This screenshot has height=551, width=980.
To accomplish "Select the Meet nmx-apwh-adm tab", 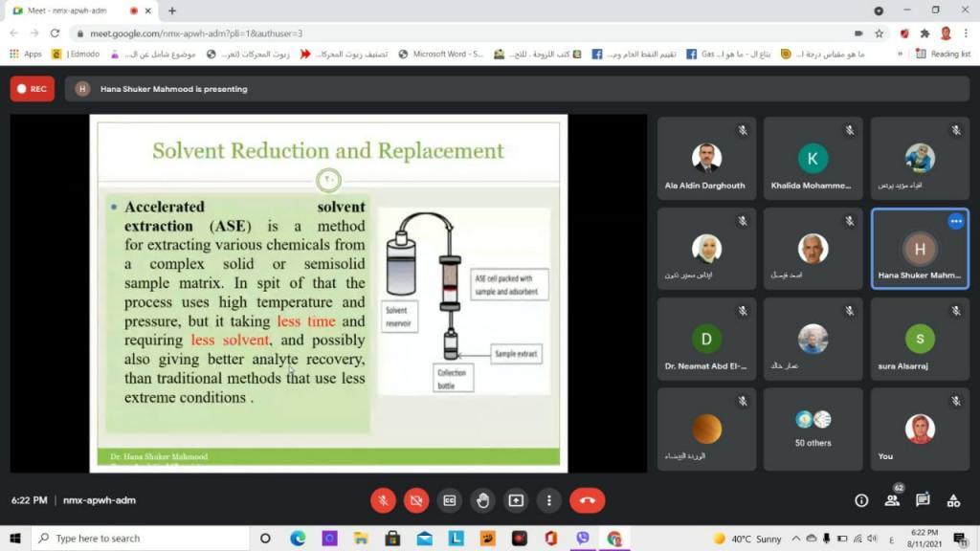I will pyautogui.click(x=72, y=11).
